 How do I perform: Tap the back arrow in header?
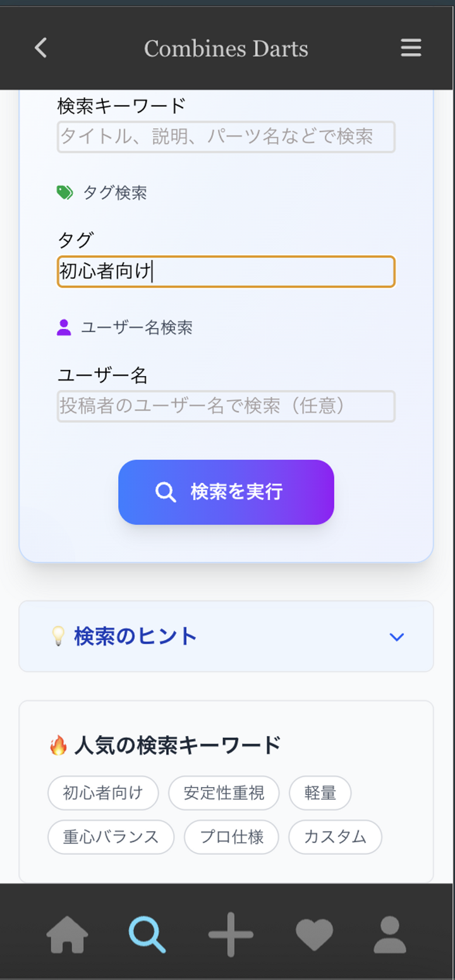pyautogui.click(x=41, y=48)
